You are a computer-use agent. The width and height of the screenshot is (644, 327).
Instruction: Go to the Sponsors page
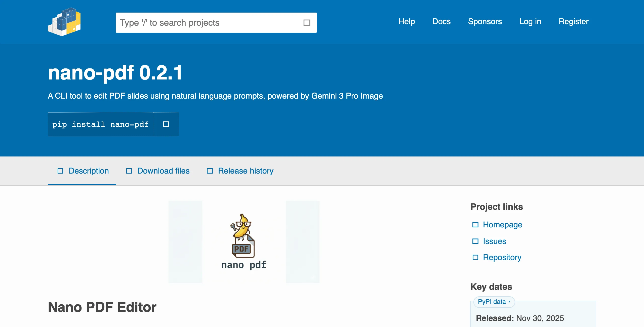485,21
